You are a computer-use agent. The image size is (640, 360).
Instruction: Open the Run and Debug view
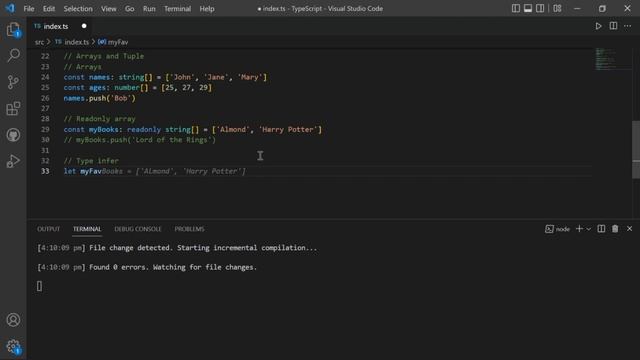pos(13,161)
